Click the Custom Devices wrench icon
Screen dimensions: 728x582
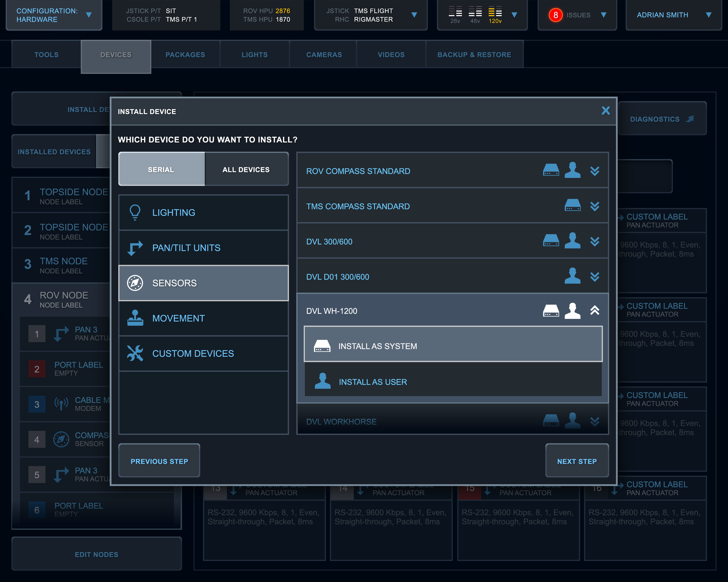pos(135,353)
